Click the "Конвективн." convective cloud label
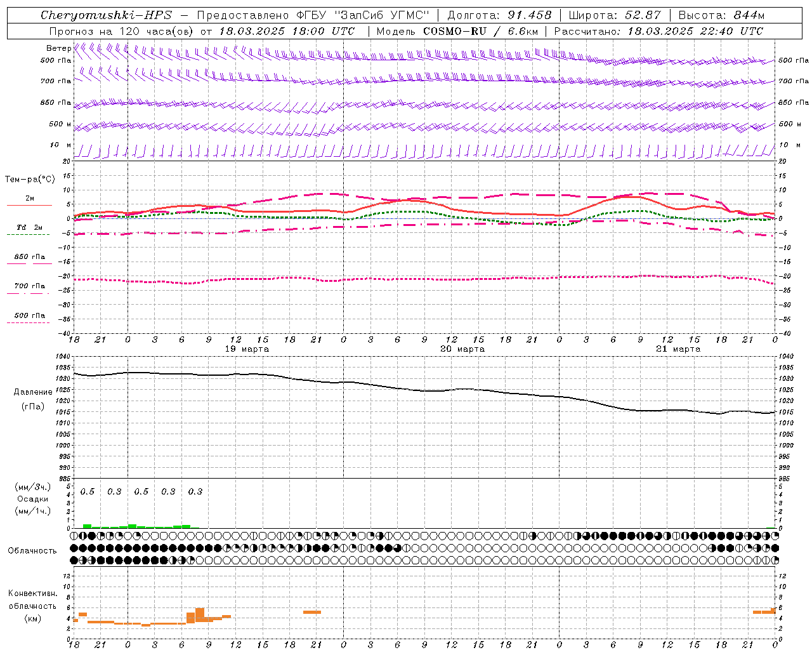 click(33, 594)
